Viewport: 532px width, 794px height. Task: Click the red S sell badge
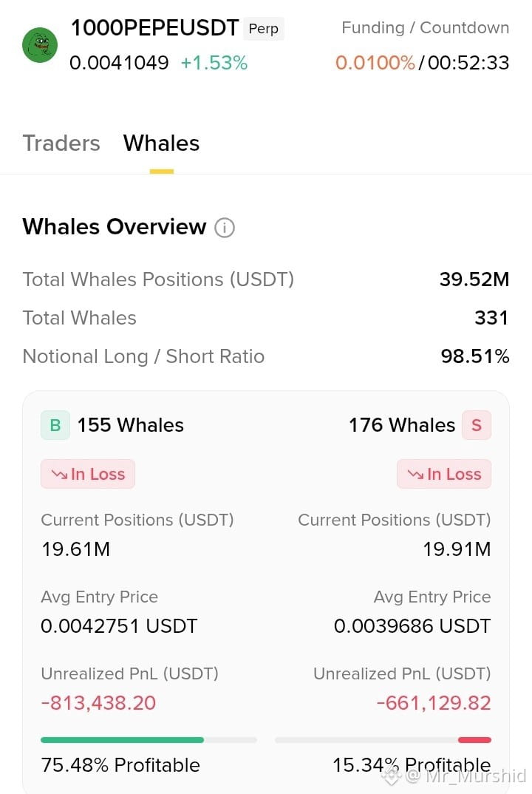(x=477, y=425)
